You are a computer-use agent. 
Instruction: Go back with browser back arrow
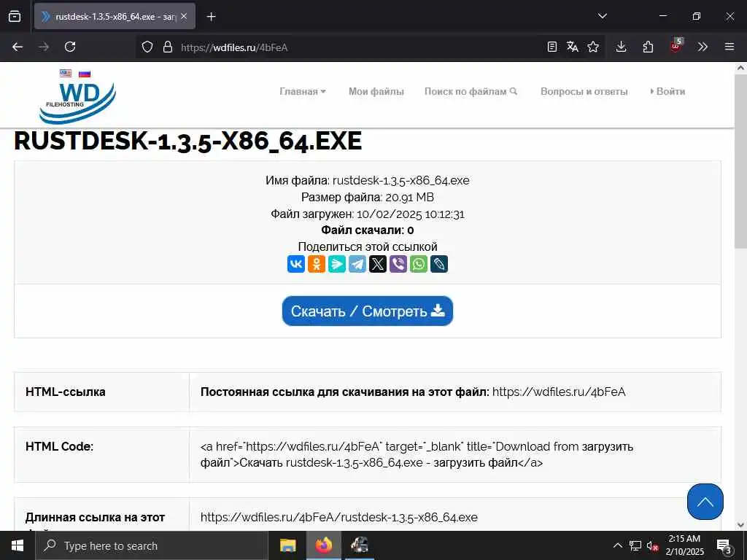(x=18, y=47)
